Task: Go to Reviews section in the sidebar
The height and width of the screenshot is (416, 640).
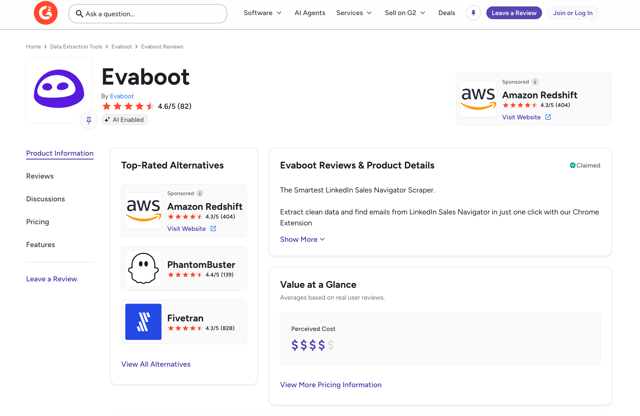Action: 40,176
